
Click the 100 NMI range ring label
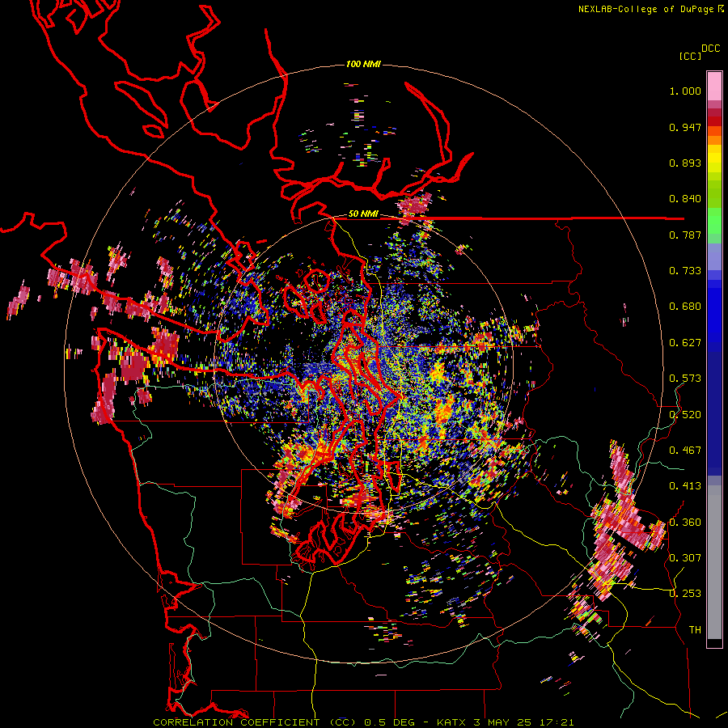click(363, 64)
